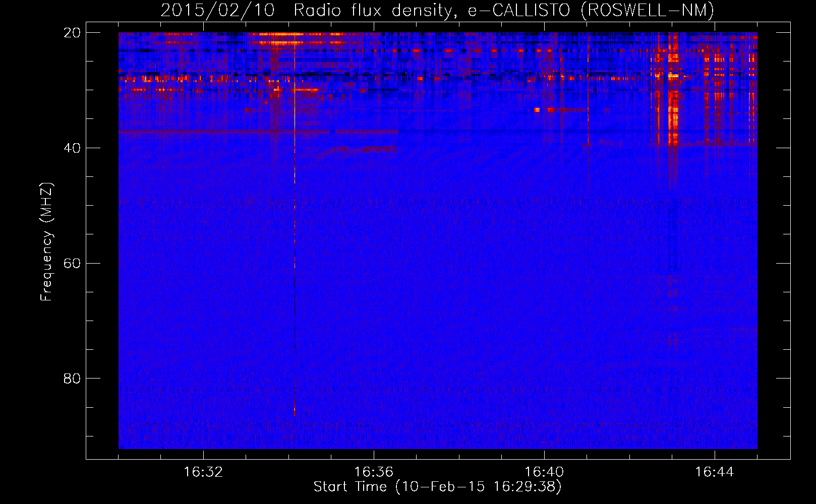Click the 16:40 time tick label
The width and height of the screenshot is (816, 504).
click(x=544, y=472)
